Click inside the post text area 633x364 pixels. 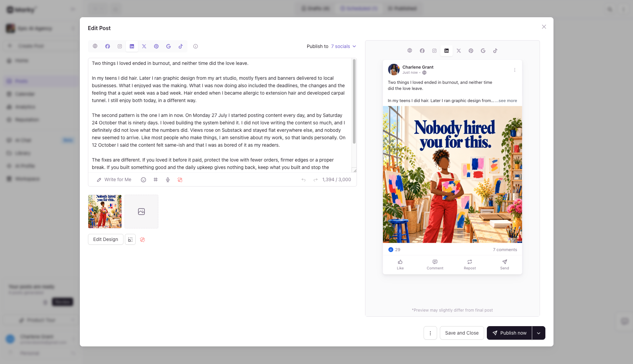coord(220,115)
